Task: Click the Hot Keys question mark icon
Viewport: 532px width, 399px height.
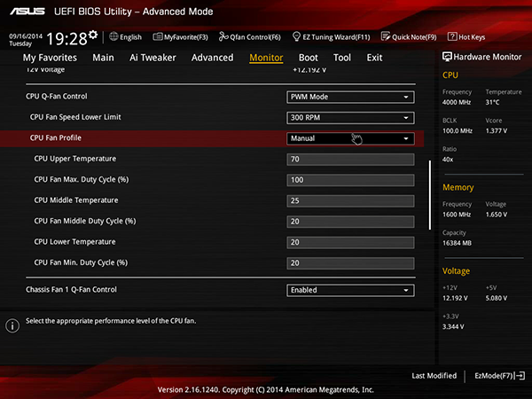Action: [x=452, y=36]
